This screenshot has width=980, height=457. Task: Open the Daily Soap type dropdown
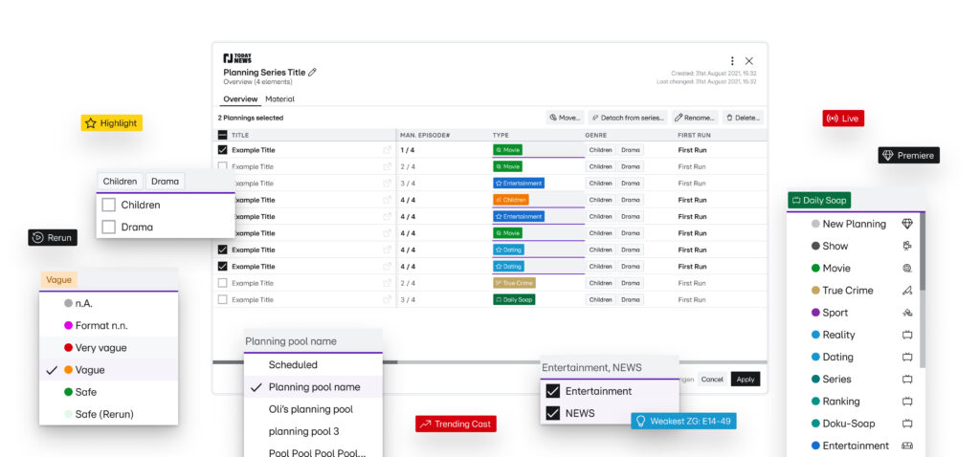coord(819,201)
